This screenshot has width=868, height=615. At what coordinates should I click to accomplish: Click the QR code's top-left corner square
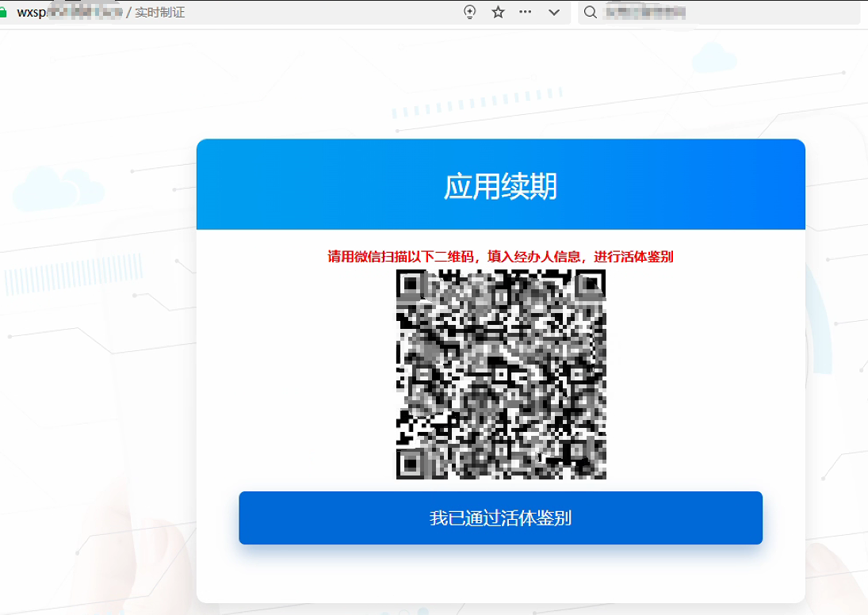click(411, 285)
